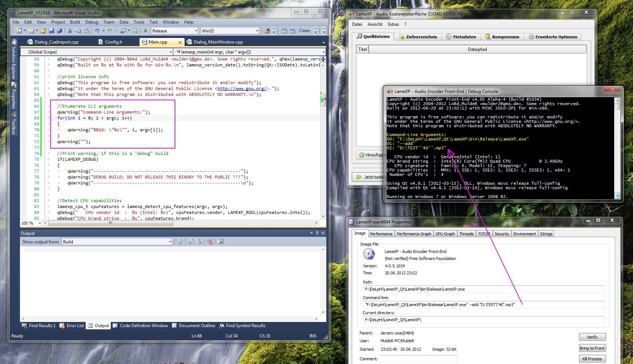The height and width of the screenshot is (364, 633).
Task: Open the Find Results 1 tab
Action: click(x=39, y=326)
